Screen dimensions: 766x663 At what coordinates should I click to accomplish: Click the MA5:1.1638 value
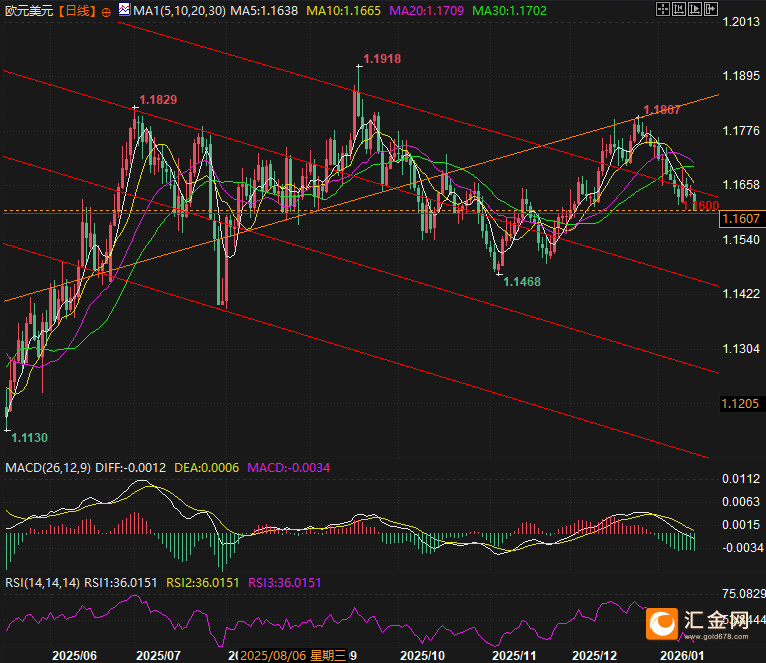(264, 11)
